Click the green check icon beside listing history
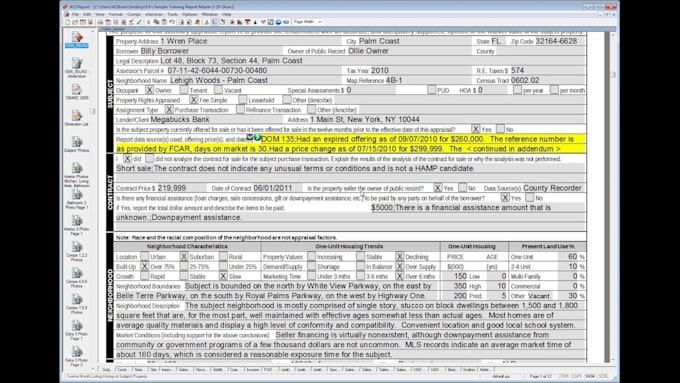Image resolution: width=680 pixels, height=383 pixels. [x=257, y=137]
